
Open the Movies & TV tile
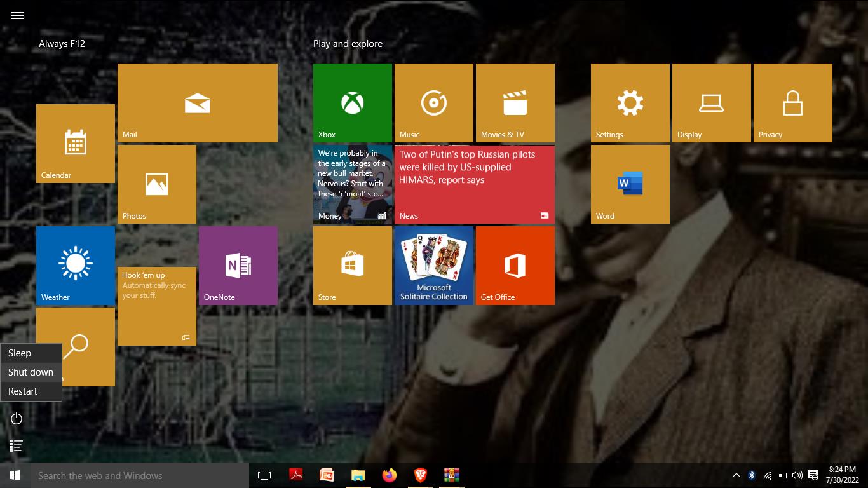pos(515,103)
